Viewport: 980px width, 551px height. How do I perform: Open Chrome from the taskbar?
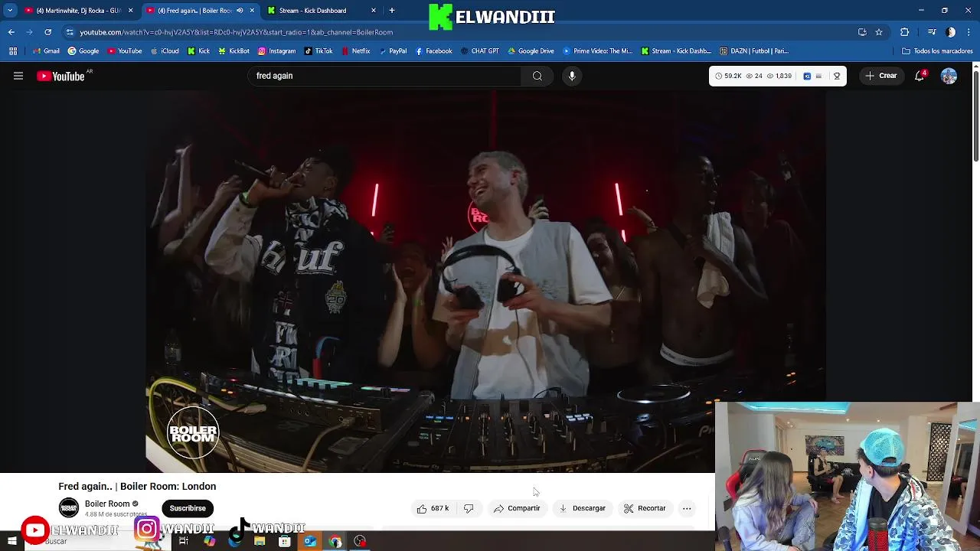point(335,541)
